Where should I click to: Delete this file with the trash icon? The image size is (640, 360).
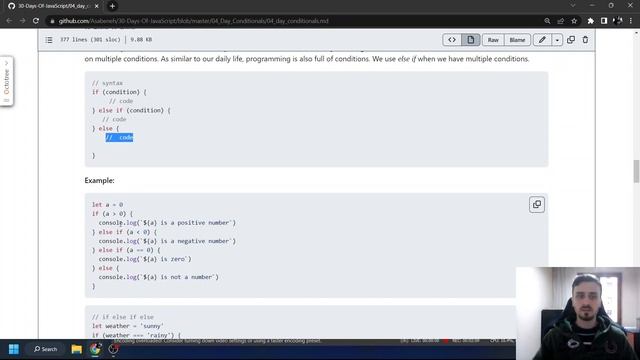585,40
